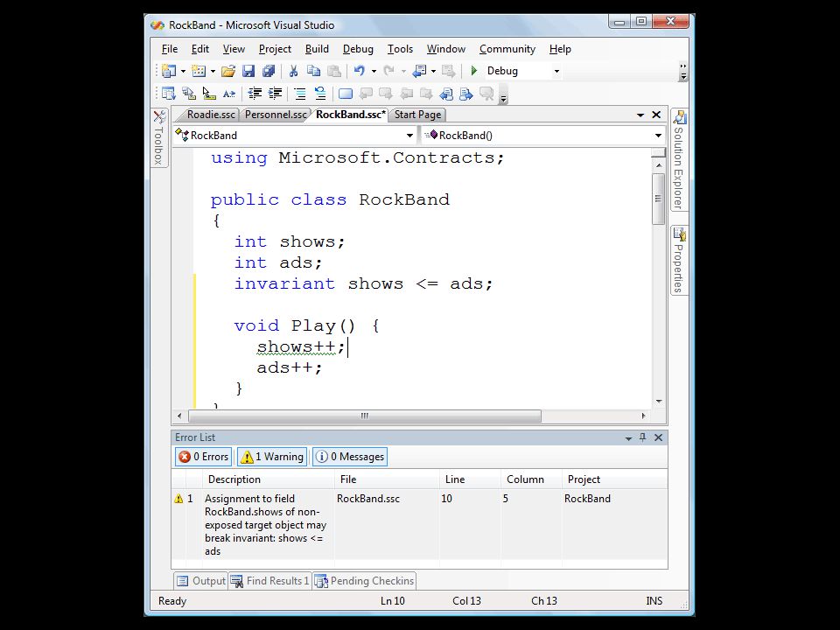Click the Paste toolbar icon

point(333,71)
